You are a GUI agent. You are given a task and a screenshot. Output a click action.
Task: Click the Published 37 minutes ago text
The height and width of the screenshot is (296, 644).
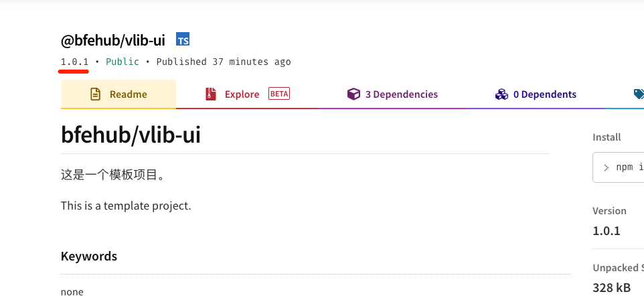click(224, 62)
